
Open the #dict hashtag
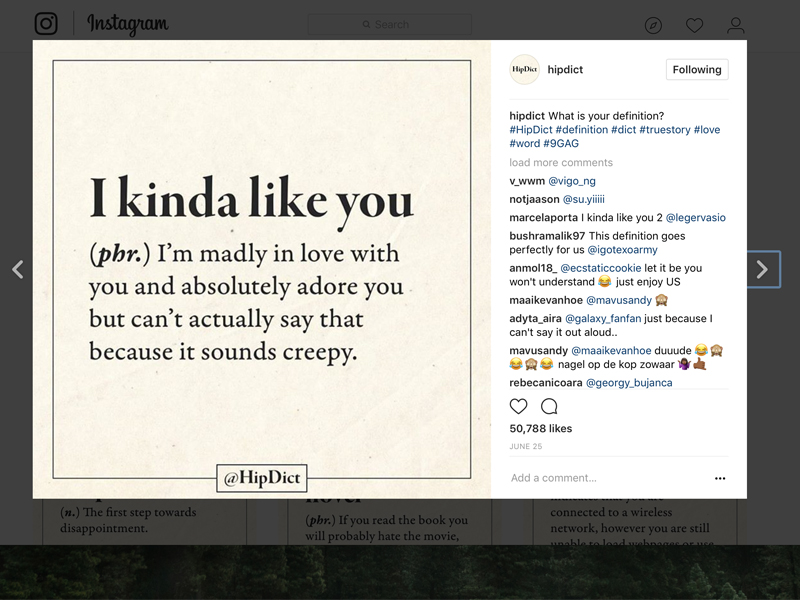point(623,130)
